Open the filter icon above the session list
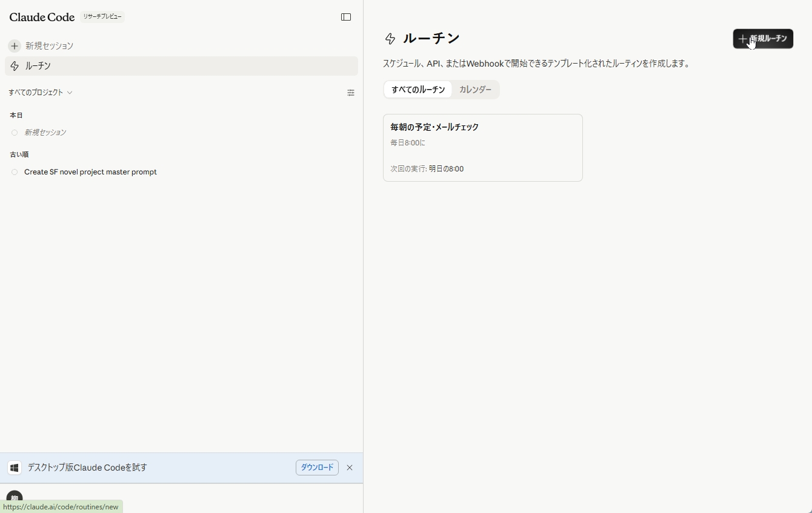The width and height of the screenshot is (812, 513). point(351,93)
